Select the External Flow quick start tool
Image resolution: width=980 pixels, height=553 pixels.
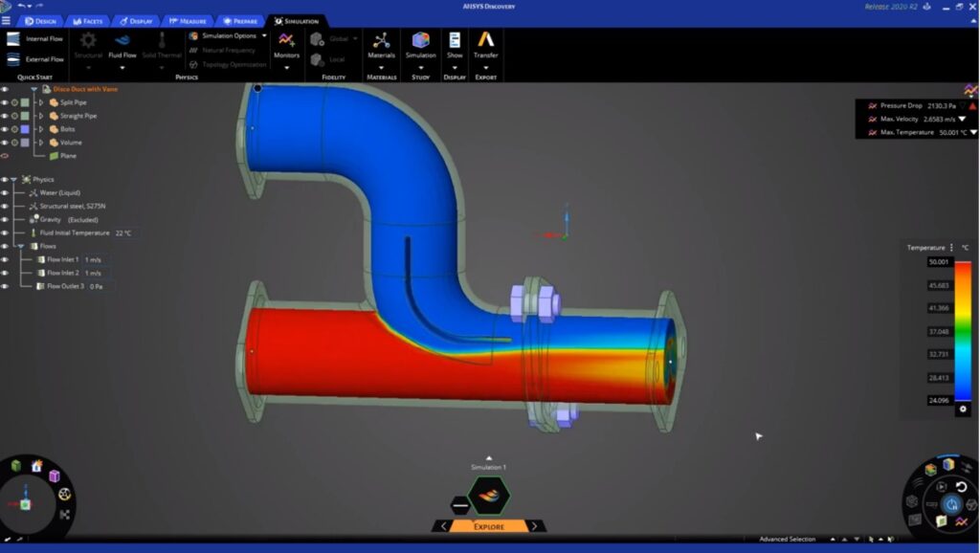click(x=46, y=60)
